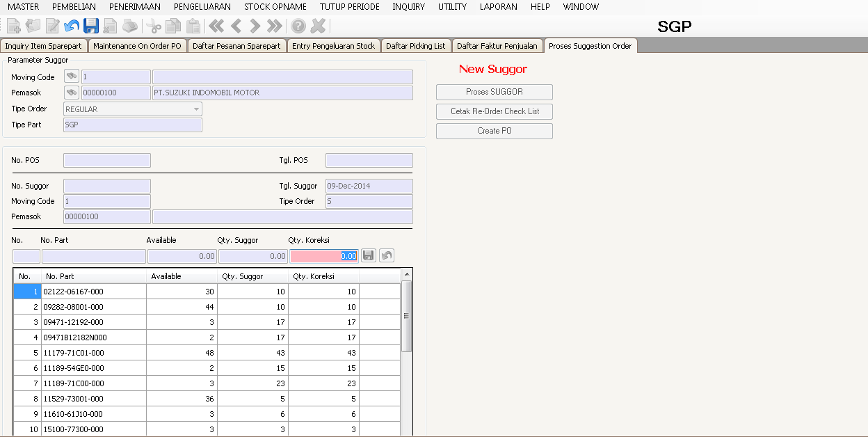The image size is (868, 437).
Task: Click the Available column header in table
Action: (x=182, y=276)
